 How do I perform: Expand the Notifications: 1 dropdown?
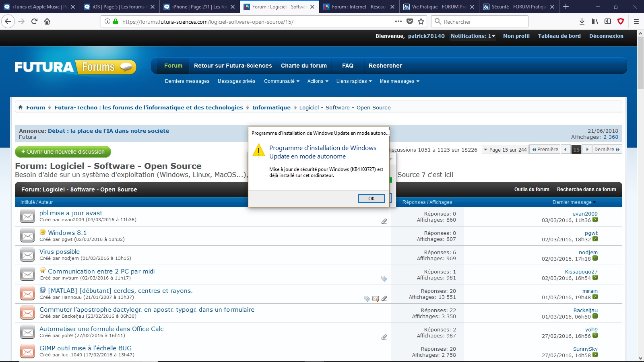(473, 36)
